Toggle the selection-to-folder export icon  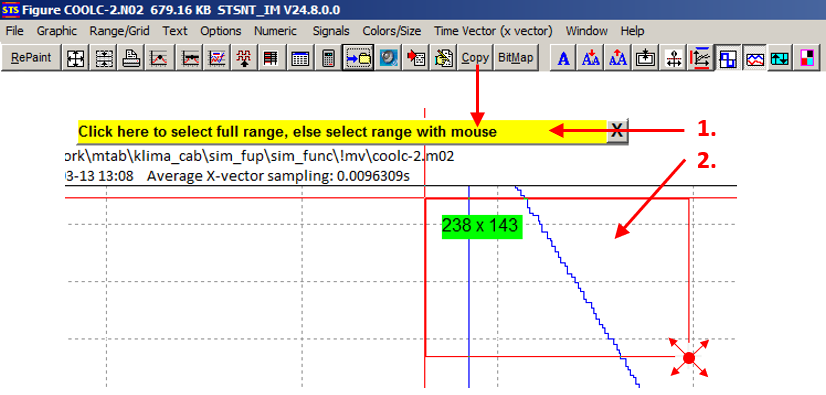358,58
